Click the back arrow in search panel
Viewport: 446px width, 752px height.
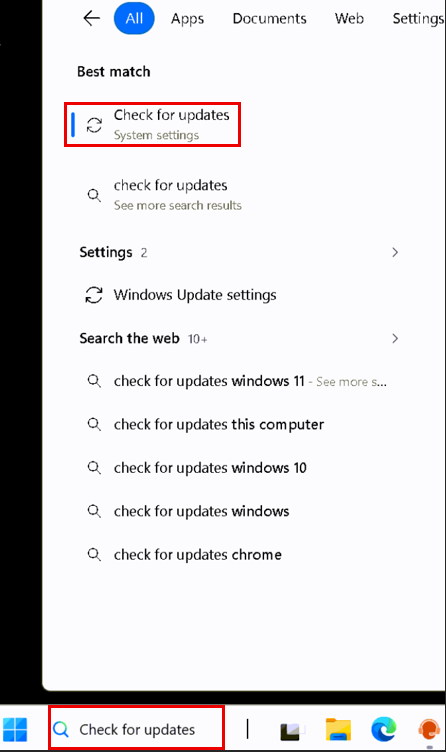coord(91,19)
